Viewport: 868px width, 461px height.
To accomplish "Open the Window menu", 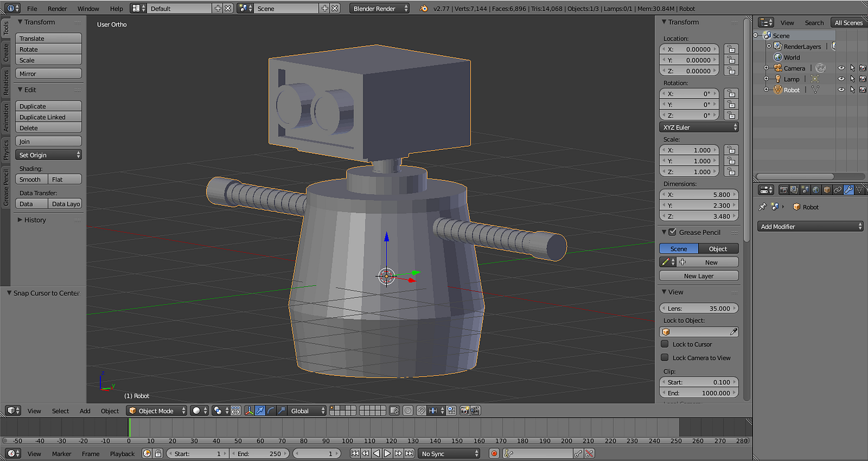I will pos(88,9).
